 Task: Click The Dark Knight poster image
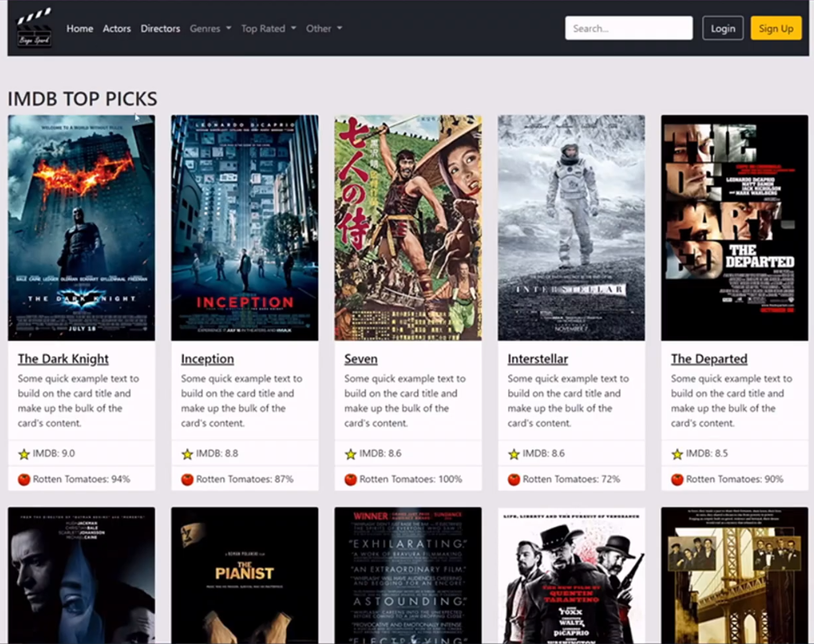(x=82, y=228)
